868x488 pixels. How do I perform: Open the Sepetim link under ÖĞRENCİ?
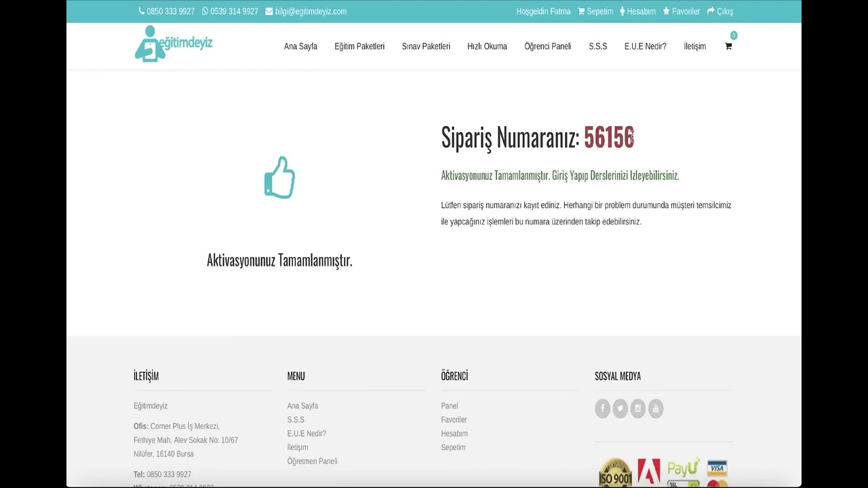(454, 447)
